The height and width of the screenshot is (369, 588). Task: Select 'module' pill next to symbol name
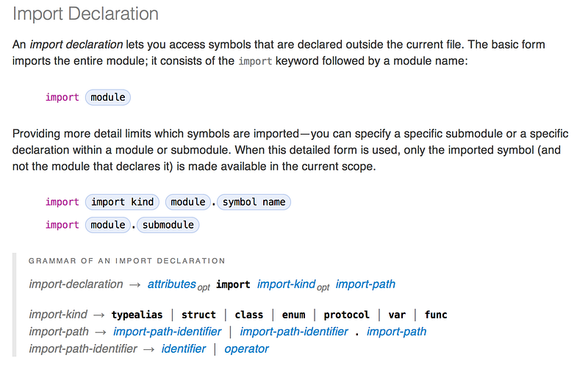[188, 202]
